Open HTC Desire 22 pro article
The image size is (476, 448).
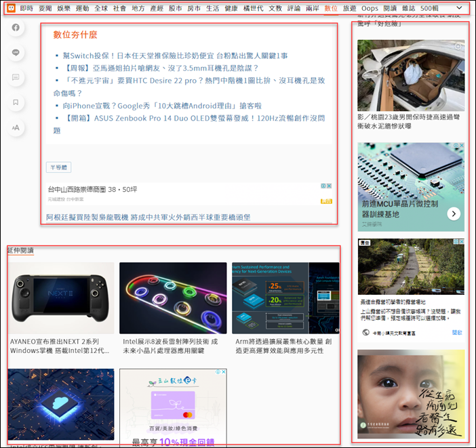click(189, 87)
